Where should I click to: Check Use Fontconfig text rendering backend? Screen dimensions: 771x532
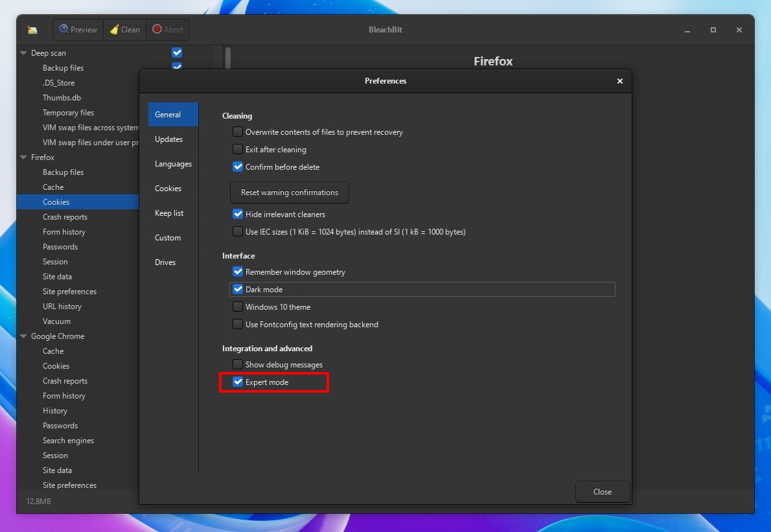(238, 324)
